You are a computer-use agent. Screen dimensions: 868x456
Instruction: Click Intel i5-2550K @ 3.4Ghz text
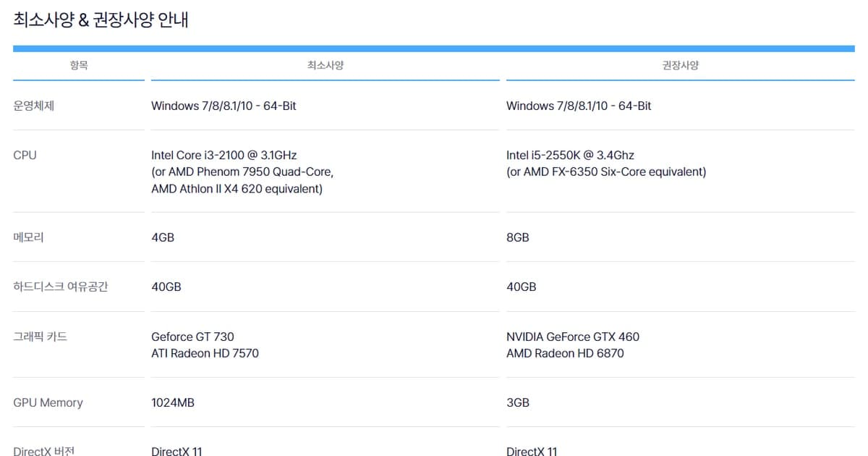[570, 155]
